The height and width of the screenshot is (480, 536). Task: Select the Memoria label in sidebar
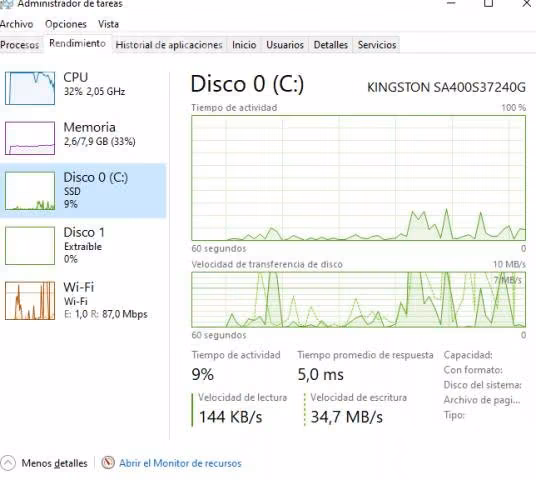click(90, 127)
